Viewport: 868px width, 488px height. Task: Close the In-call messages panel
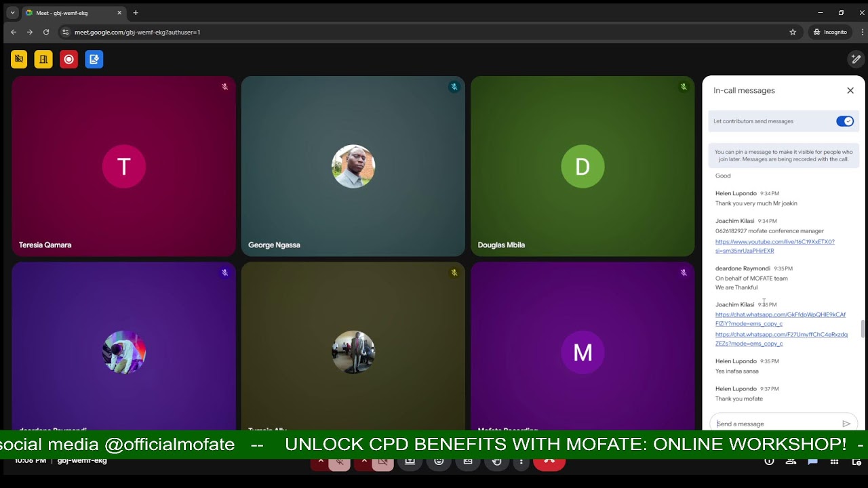click(850, 90)
